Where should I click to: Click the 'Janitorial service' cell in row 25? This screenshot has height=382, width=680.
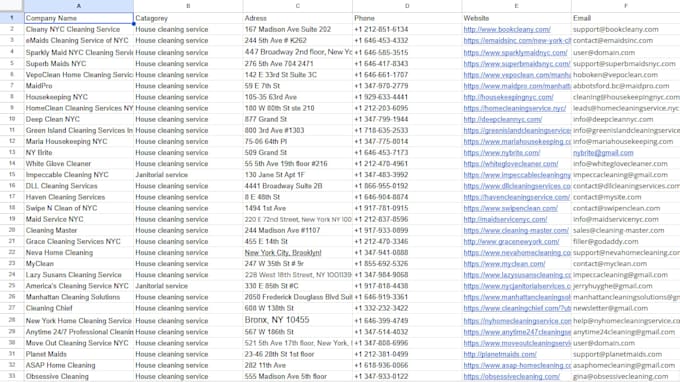[x=188, y=286]
